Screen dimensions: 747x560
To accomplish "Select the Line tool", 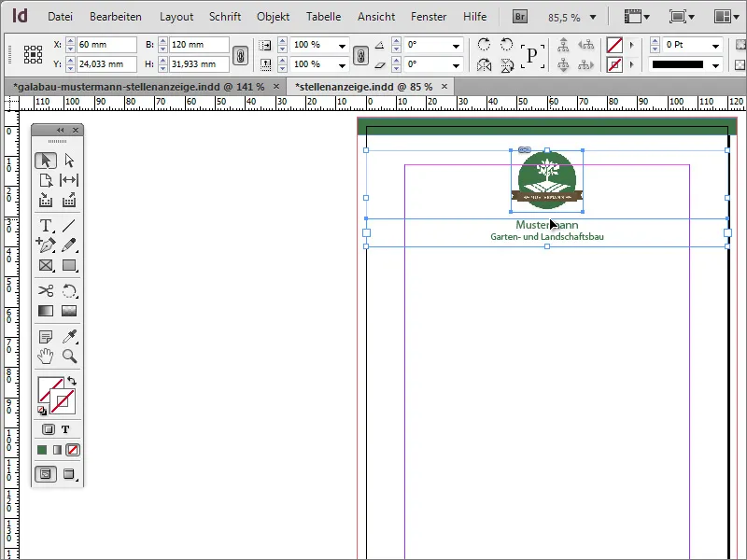I will (x=69, y=225).
